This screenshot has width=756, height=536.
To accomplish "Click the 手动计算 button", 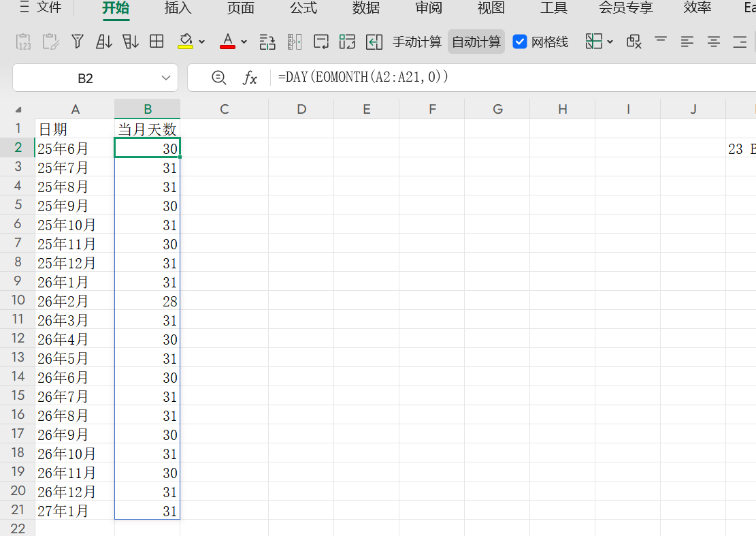I will pyautogui.click(x=417, y=42).
